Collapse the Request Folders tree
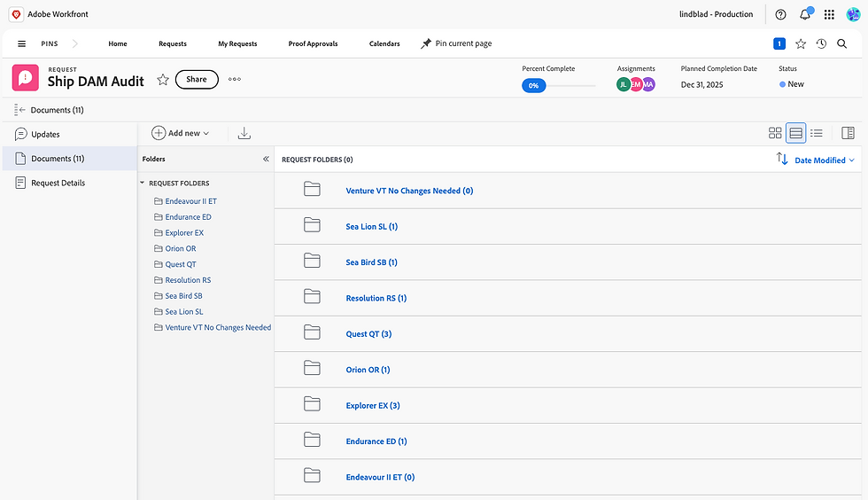The height and width of the screenshot is (500, 868). [143, 183]
